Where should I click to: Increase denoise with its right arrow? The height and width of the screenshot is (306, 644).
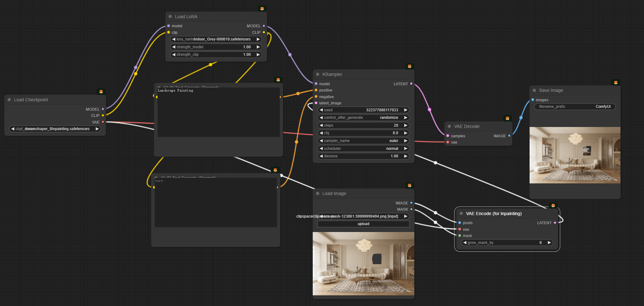point(406,156)
